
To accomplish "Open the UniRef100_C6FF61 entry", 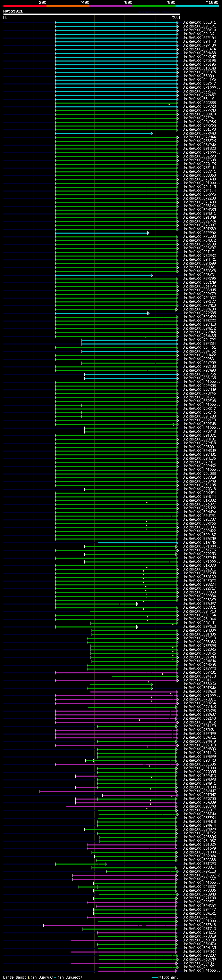I will pyautogui.click(x=199, y=348).
